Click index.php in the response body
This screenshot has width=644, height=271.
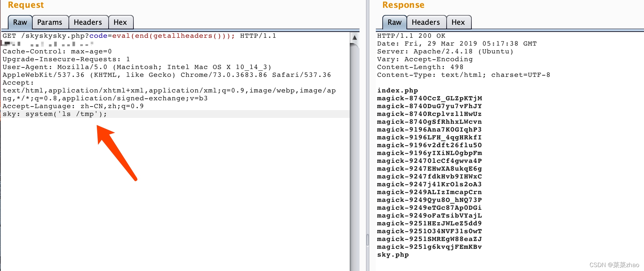coord(398,91)
